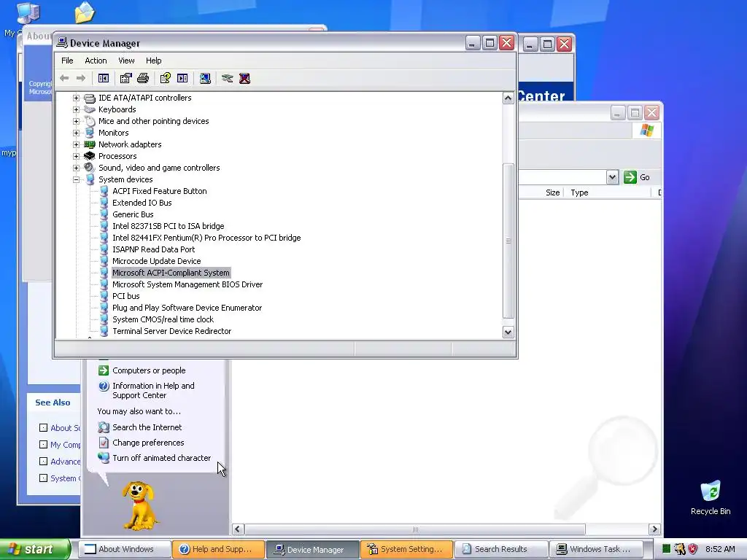The image size is (747, 560).
Task: Switch to Windows Task Manager taskbar button
Action: (596, 549)
